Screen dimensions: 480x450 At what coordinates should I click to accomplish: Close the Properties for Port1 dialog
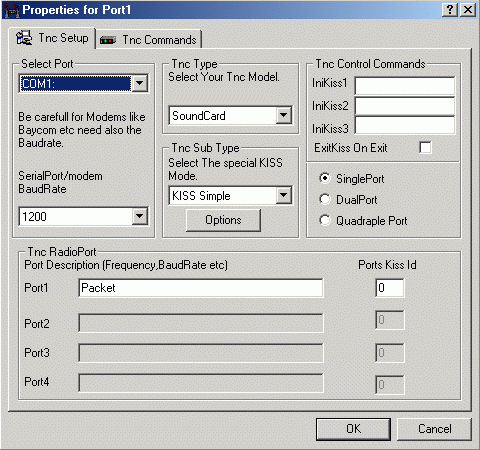[x=468, y=10]
